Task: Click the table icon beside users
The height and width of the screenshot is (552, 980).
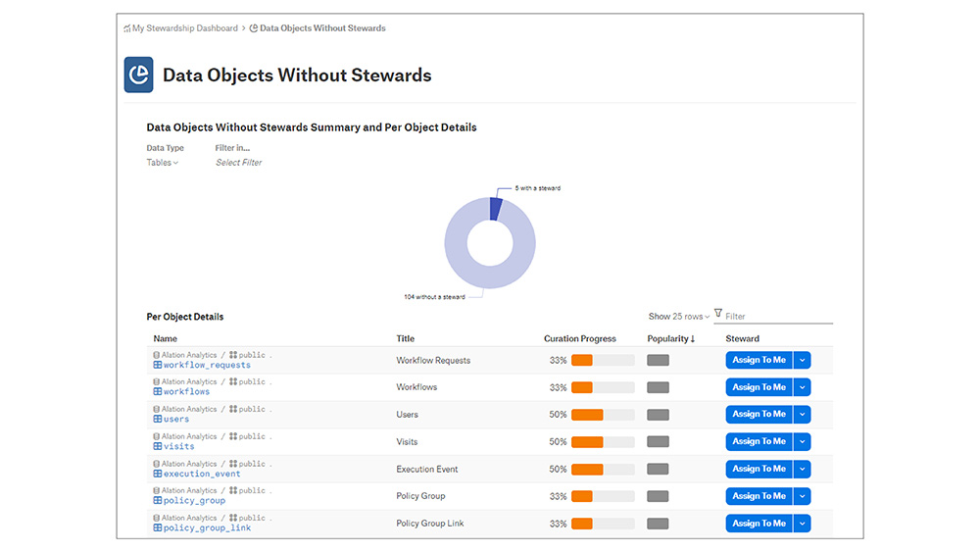Action: coord(158,420)
